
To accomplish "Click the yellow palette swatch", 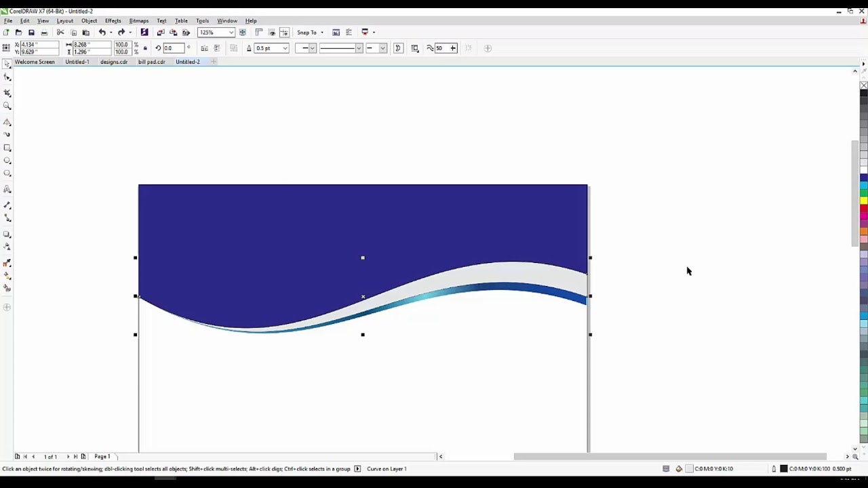I will [x=864, y=201].
